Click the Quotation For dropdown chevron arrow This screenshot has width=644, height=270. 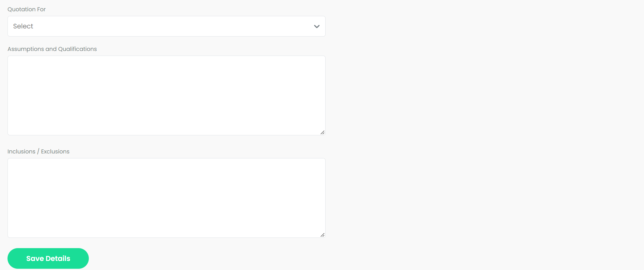pyautogui.click(x=317, y=27)
